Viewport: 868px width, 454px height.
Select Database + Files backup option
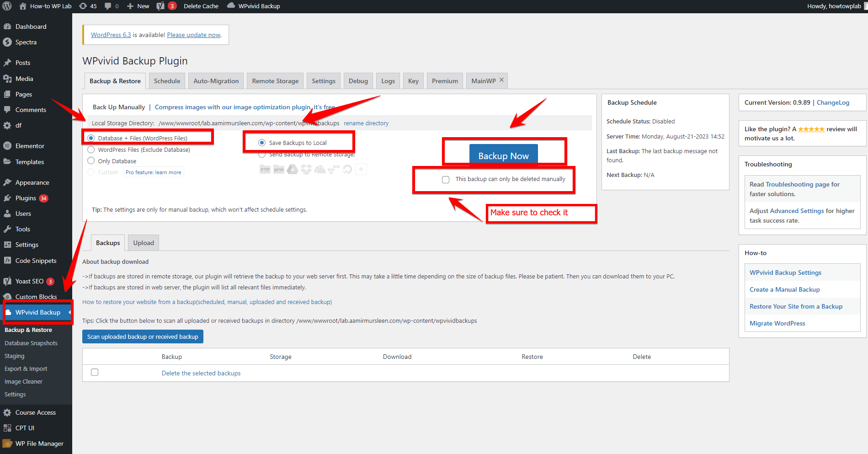point(91,138)
